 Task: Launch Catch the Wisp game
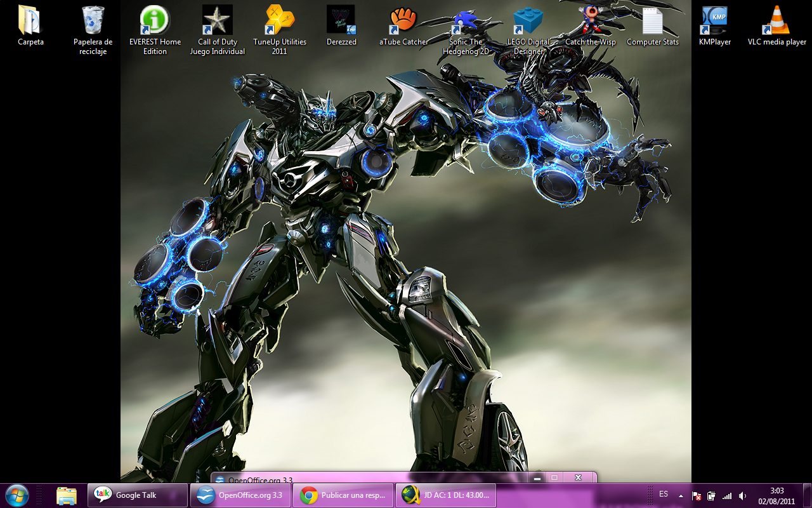coord(590,19)
